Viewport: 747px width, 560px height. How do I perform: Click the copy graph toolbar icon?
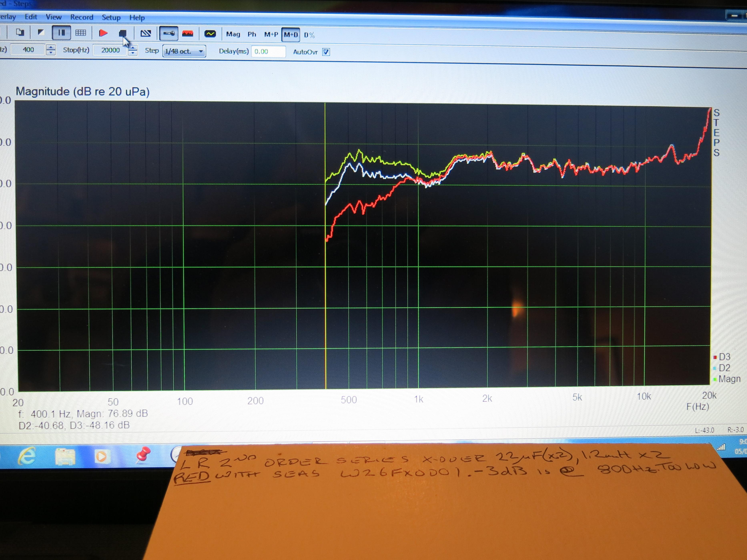click(x=20, y=32)
